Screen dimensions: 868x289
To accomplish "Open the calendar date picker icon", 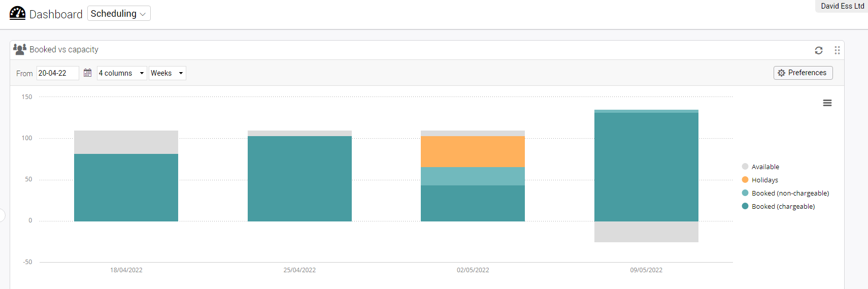I will click(x=87, y=73).
